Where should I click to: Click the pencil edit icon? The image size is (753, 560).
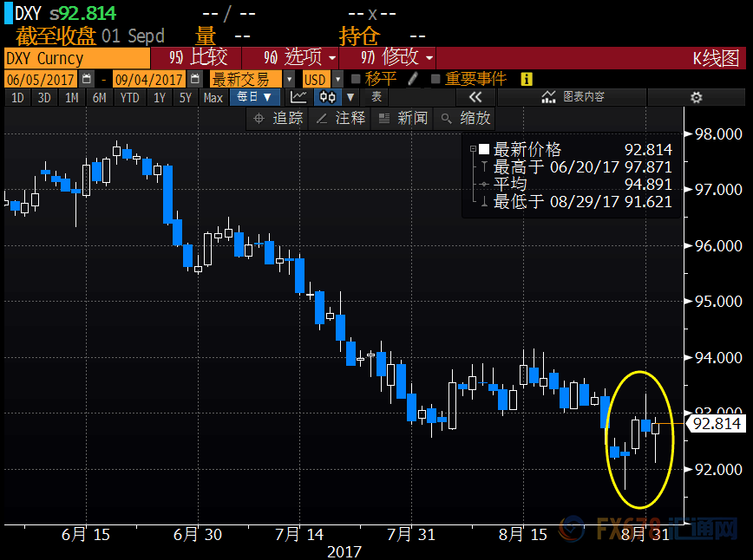click(x=413, y=79)
